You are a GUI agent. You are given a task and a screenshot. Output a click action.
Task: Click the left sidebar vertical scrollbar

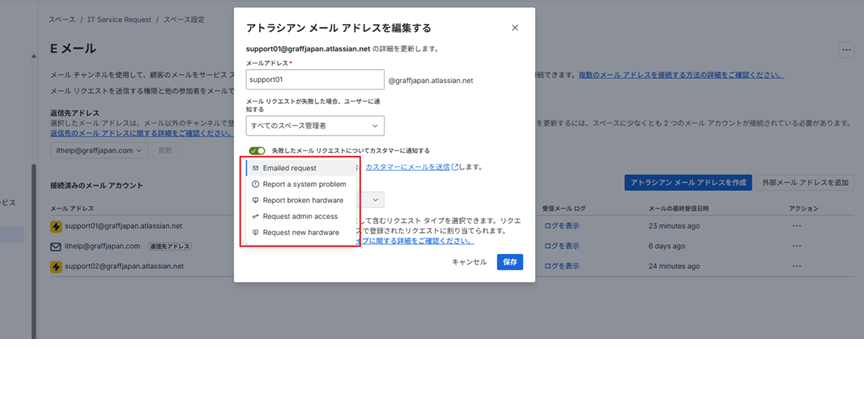point(33,251)
